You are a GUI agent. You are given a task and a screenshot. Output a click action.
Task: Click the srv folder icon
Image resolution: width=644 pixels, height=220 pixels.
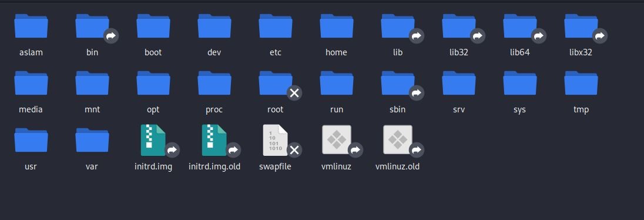point(459,83)
